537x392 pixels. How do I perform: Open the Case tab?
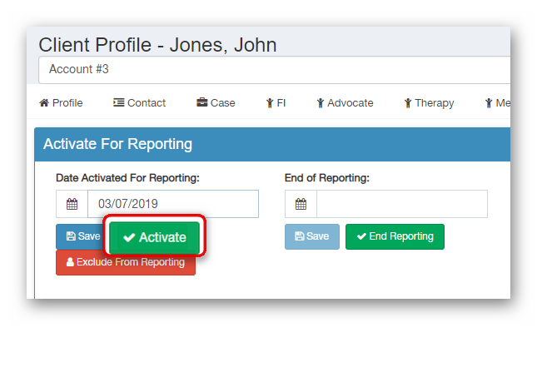(216, 102)
